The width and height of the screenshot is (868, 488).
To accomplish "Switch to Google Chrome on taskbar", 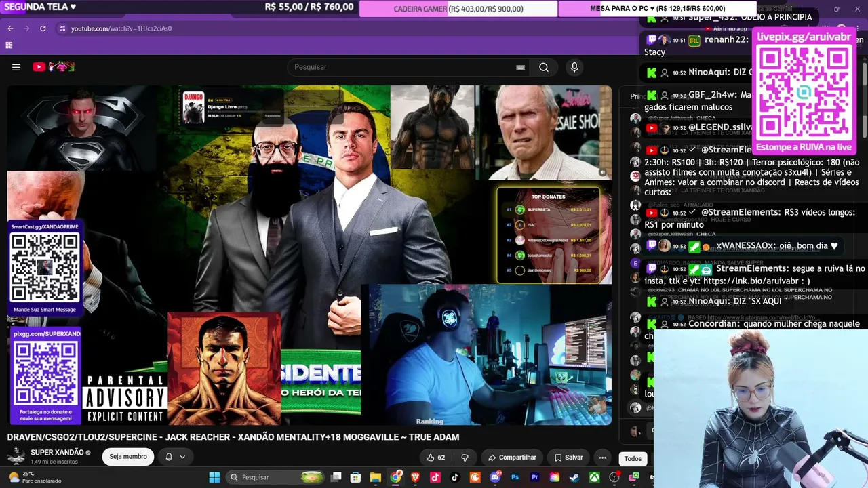I will point(395,477).
